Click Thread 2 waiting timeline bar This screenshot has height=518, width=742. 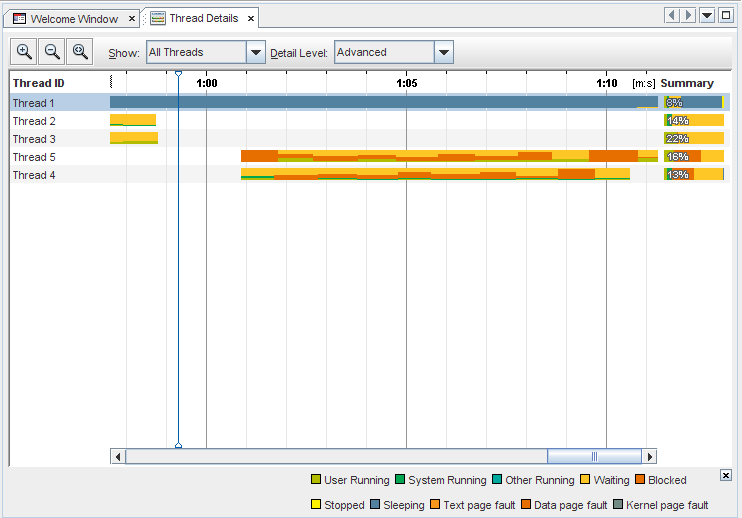(133, 120)
